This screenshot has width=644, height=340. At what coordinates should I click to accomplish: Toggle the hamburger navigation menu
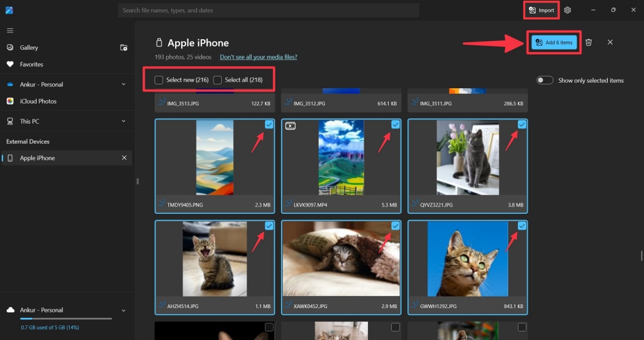10,31
